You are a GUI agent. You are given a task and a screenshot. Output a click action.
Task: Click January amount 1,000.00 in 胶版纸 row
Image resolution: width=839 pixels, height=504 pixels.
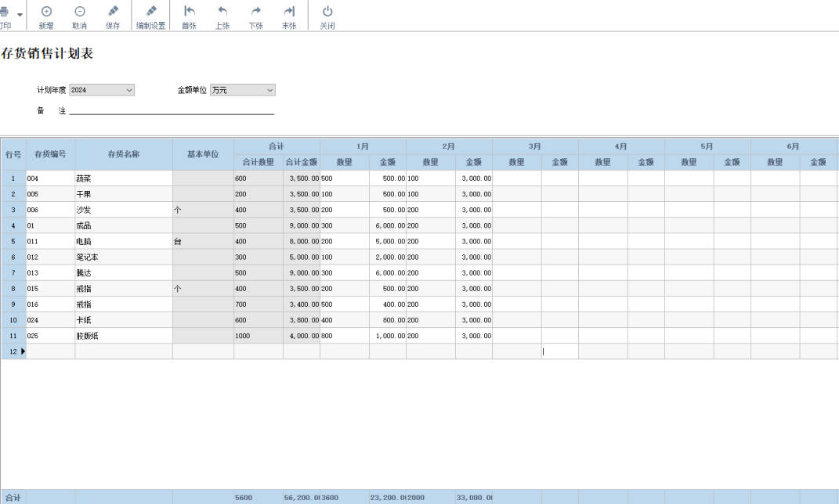(x=388, y=337)
